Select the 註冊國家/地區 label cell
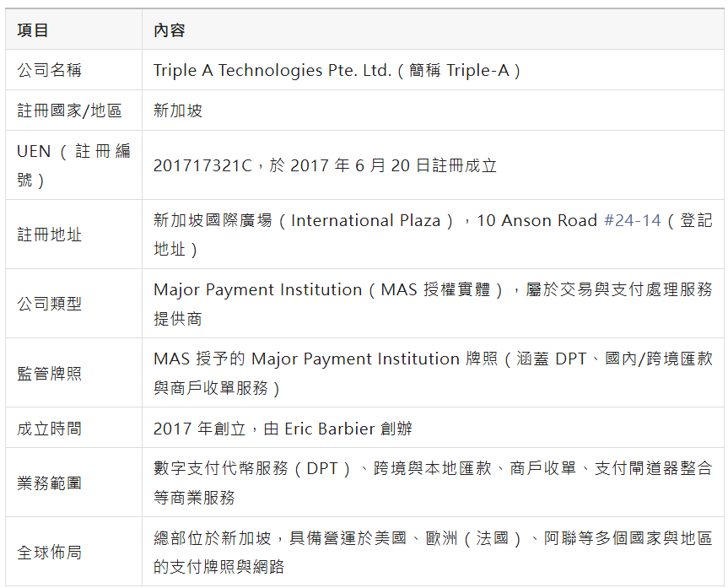The image size is (728, 588). [x=70, y=111]
